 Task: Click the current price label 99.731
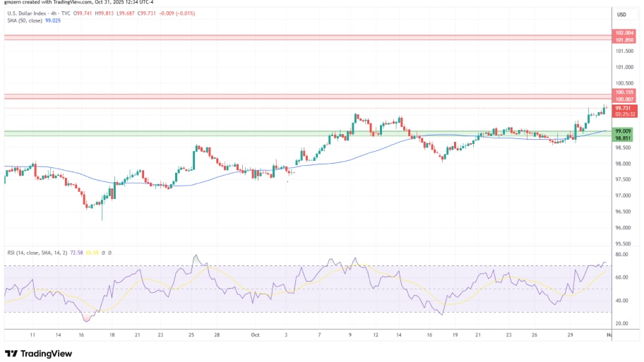click(x=624, y=108)
